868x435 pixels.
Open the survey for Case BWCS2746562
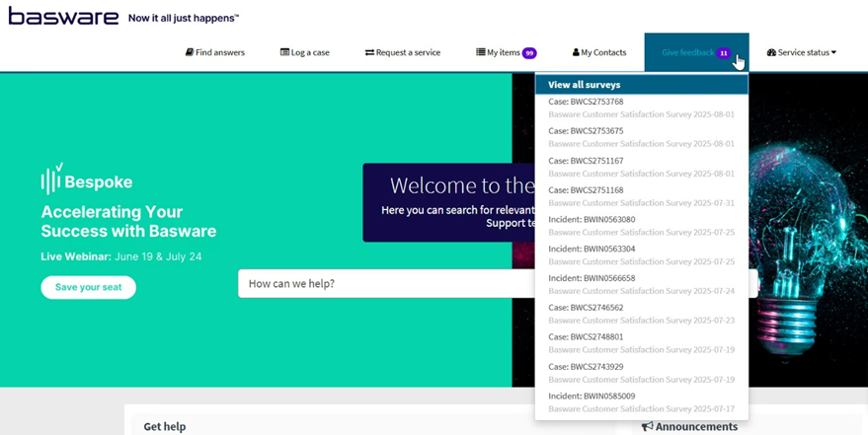[x=642, y=314]
